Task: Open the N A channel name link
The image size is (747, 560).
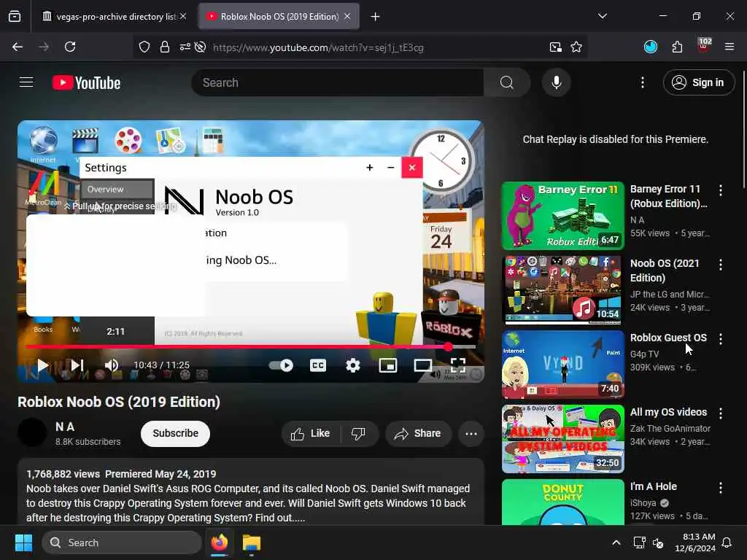Action: coord(65,427)
